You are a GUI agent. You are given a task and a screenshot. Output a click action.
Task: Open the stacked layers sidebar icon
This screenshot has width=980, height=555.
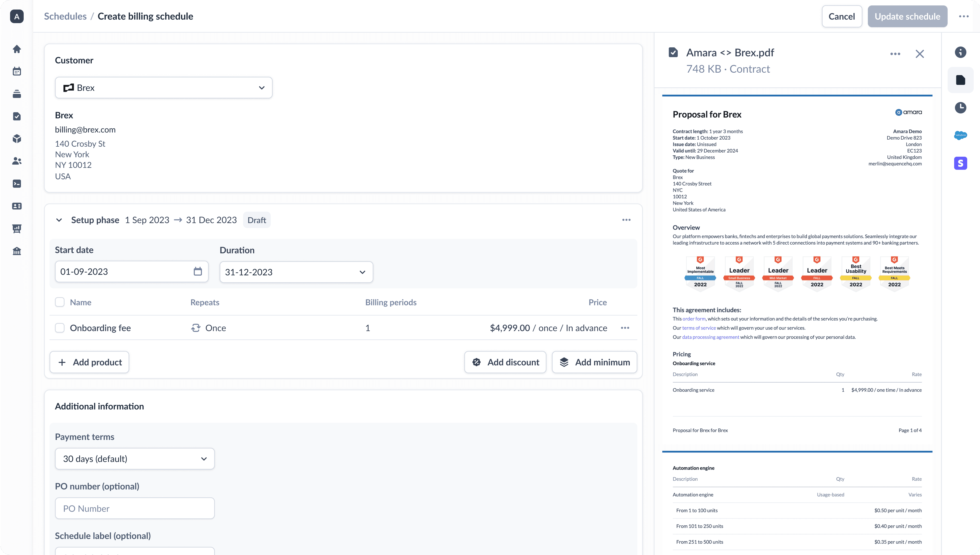[x=17, y=94]
